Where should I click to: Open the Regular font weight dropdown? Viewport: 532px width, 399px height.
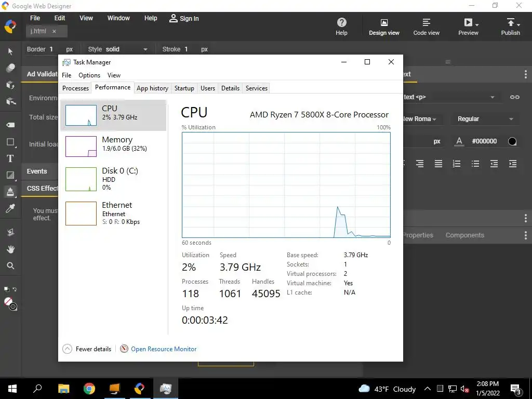(485, 119)
